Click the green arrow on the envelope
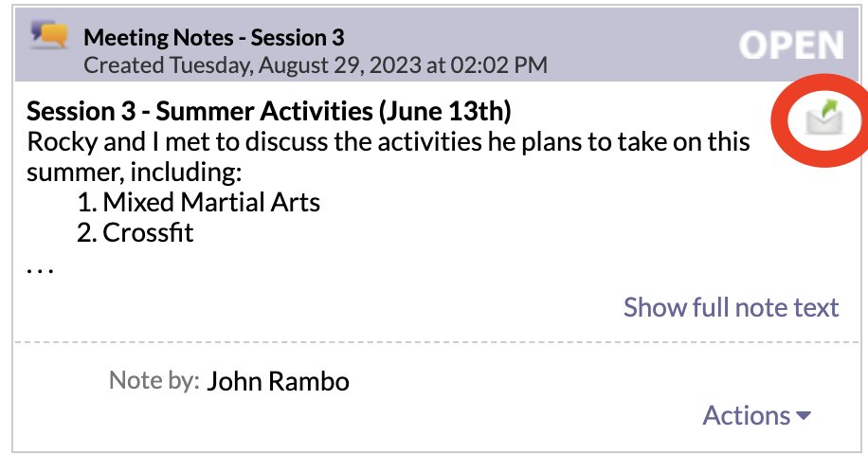The width and height of the screenshot is (868, 455). coord(830,108)
